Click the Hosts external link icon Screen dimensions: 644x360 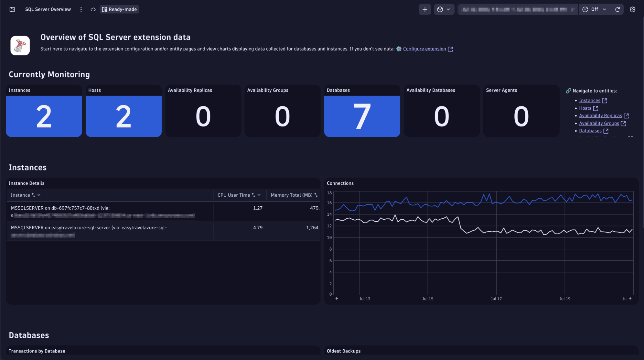[596, 108]
